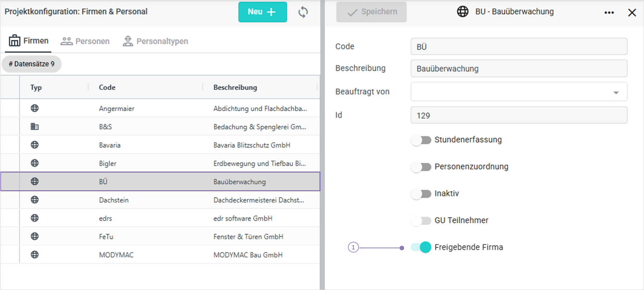This screenshot has width=644, height=290.
Task: Open the three-dots more options menu
Action: tap(609, 12)
